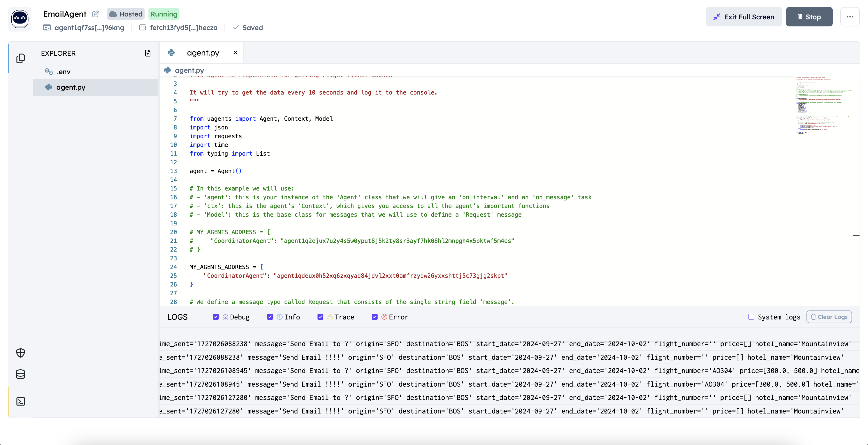Viewport: 868px width, 445px height.
Task: Click the wallet address fetch13fyd5 icon
Action: coord(143,28)
